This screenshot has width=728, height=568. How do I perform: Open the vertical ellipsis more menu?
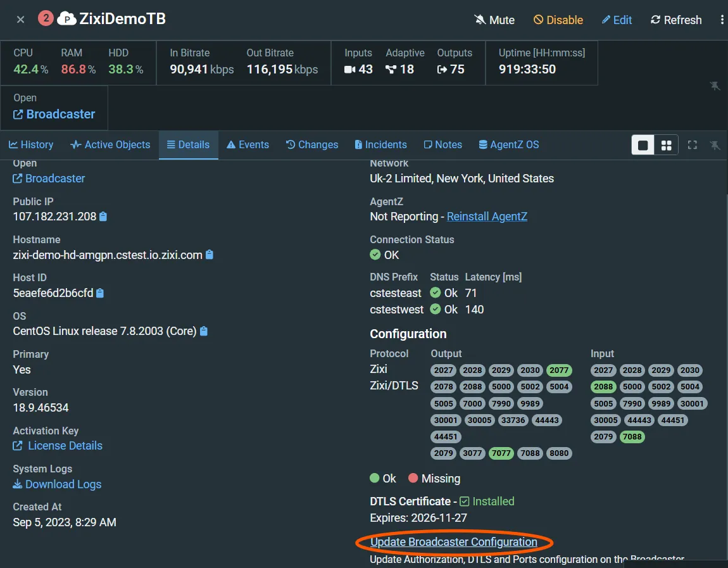pos(722,20)
